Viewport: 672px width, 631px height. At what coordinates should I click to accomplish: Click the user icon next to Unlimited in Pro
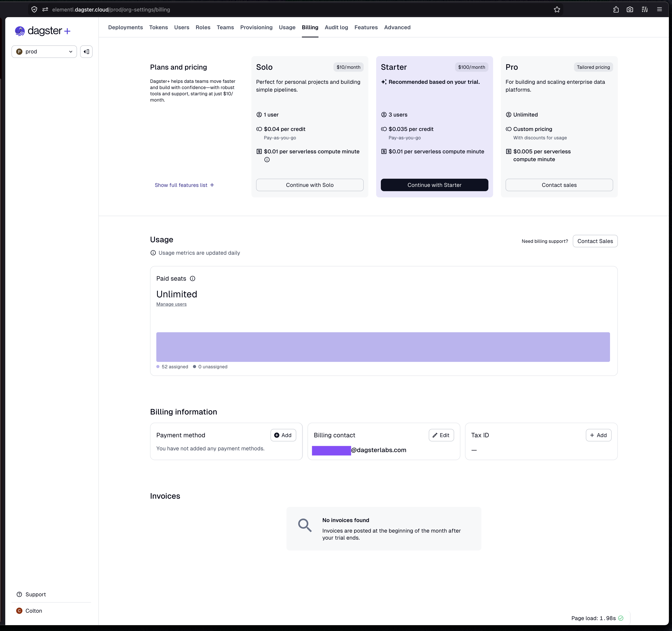click(509, 115)
